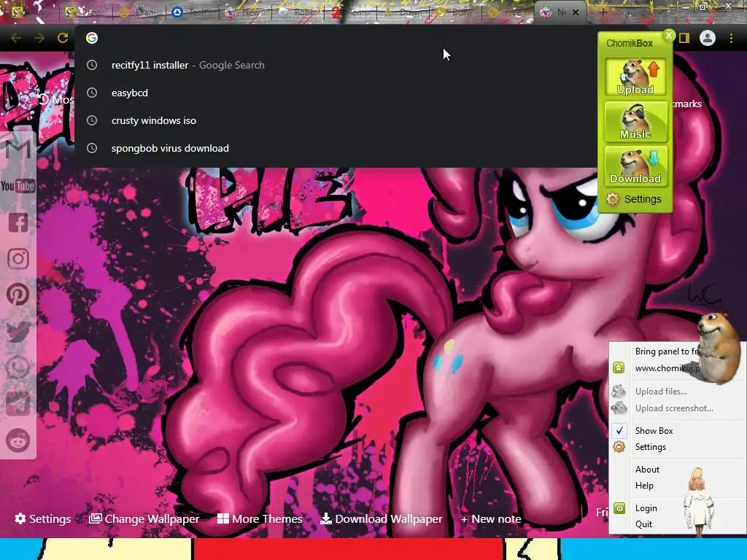Close the active browser tab
Image resolution: width=747 pixels, height=560 pixels.
click(576, 12)
